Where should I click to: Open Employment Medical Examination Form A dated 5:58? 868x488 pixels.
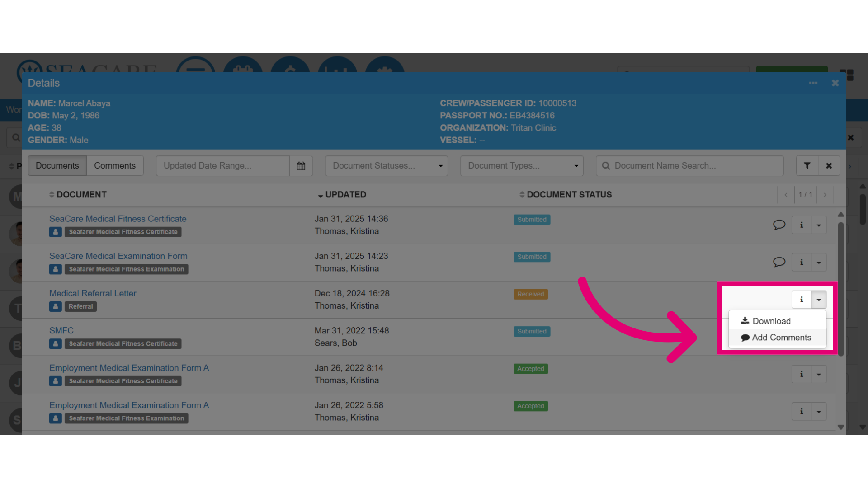click(129, 405)
